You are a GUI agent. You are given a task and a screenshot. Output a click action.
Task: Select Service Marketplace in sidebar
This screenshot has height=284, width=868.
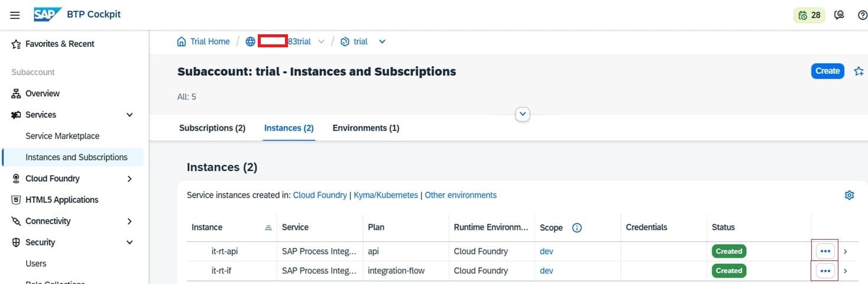point(62,136)
